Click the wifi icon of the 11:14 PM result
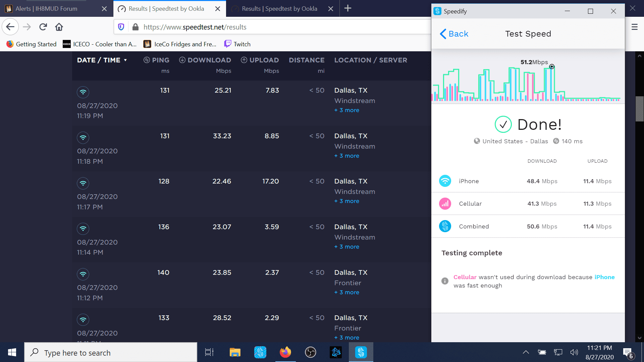The height and width of the screenshot is (362, 644). [83, 229]
